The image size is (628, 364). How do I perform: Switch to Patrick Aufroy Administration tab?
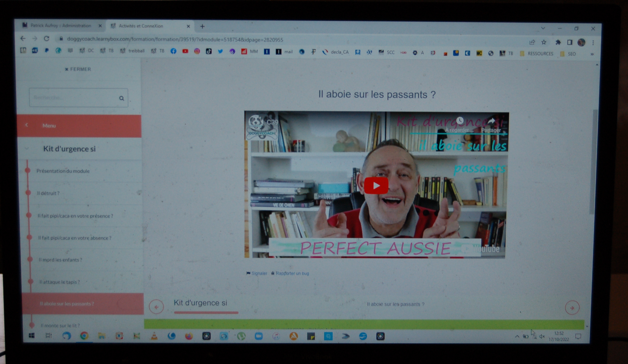(61, 25)
